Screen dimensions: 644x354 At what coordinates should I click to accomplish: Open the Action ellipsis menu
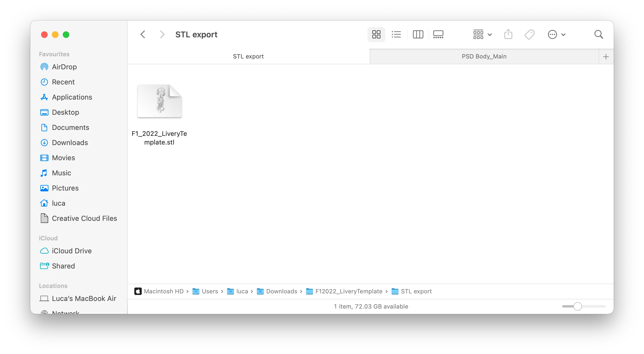point(556,34)
